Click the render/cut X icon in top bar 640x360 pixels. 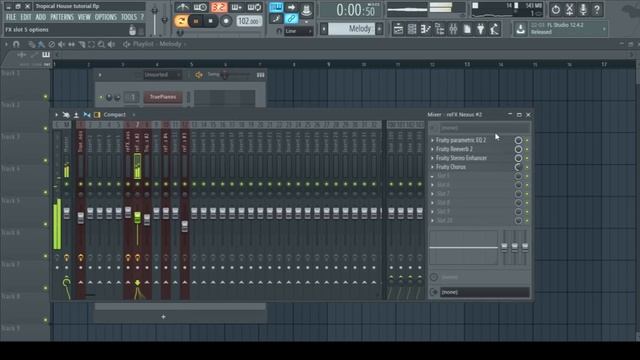(569, 9)
